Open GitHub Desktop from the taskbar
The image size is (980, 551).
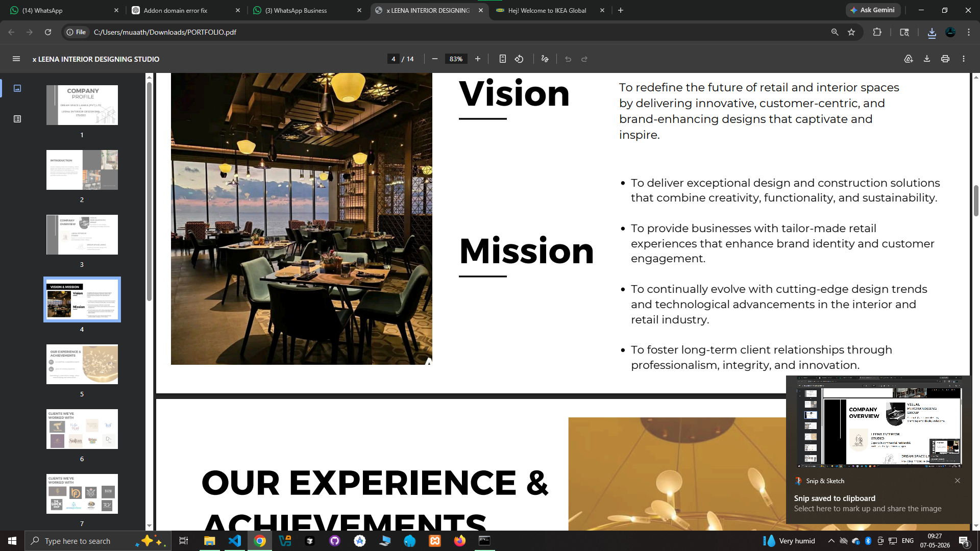tap(335, 541)
